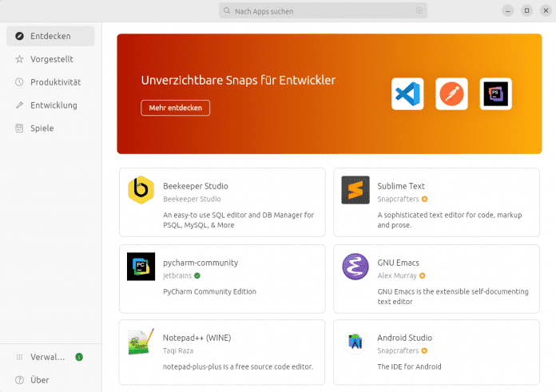Click the star badge next to Alex Murray
The image size is (556, 392).
pyautogui.click(x=423, y=275)
